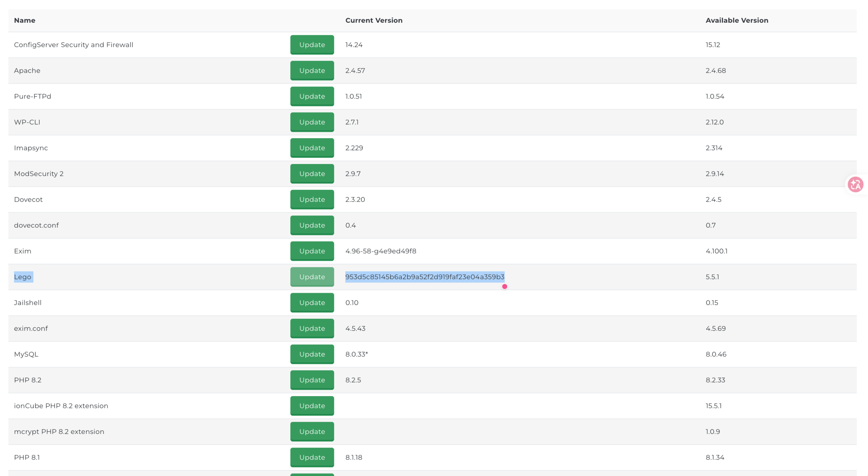Click Update for PHP 8.1
Screen dimensions: 868x476
pos(312,457)
